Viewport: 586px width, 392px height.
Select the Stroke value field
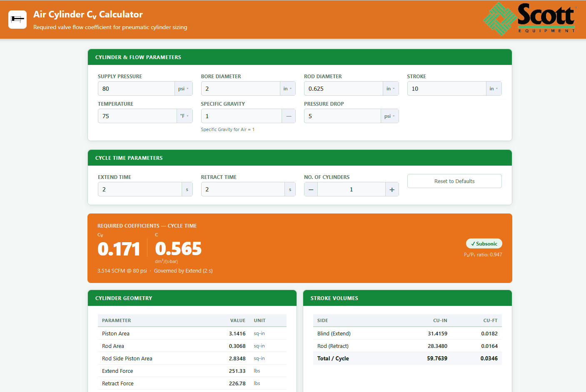tap(447, 89)
